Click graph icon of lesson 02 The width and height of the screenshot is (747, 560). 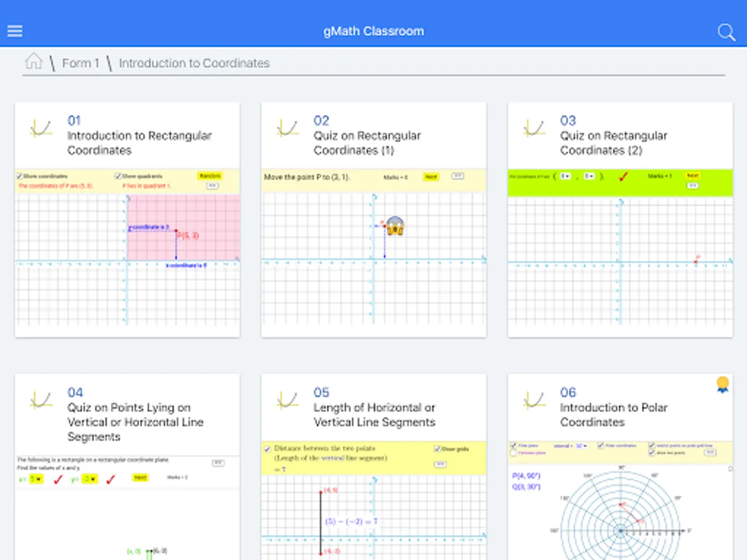pos(288,128)
